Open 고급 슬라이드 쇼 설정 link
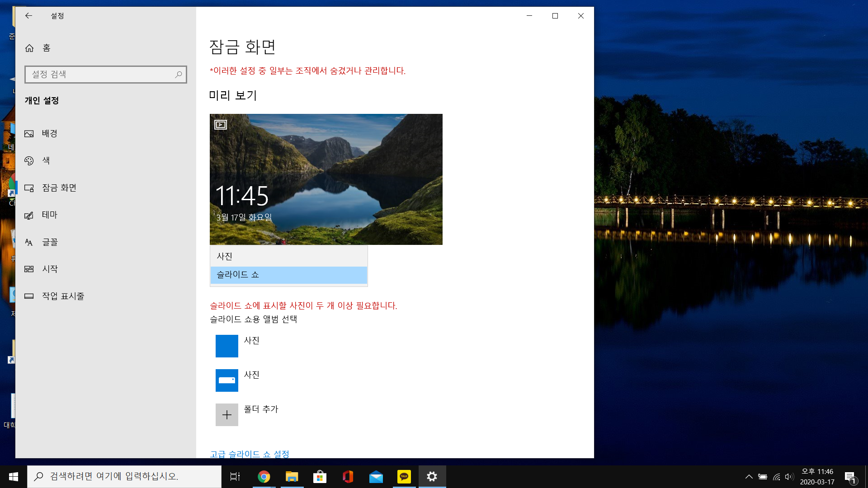 [x=249, y=454]
